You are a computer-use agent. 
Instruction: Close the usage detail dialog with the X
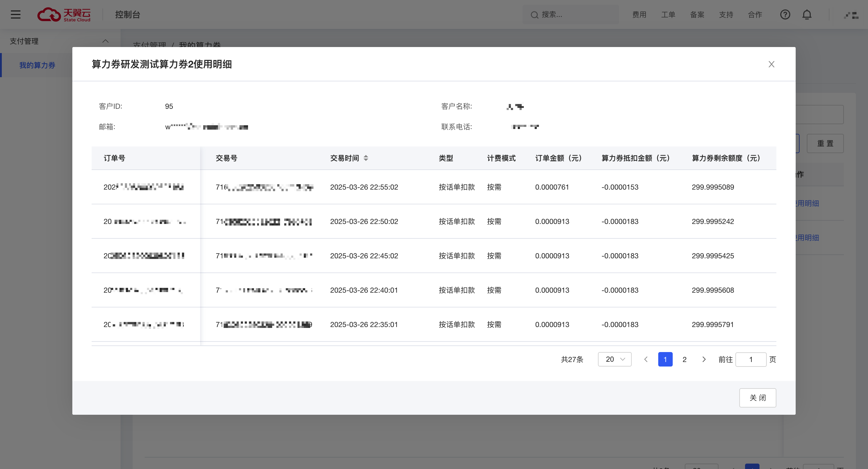coord(771,64)
